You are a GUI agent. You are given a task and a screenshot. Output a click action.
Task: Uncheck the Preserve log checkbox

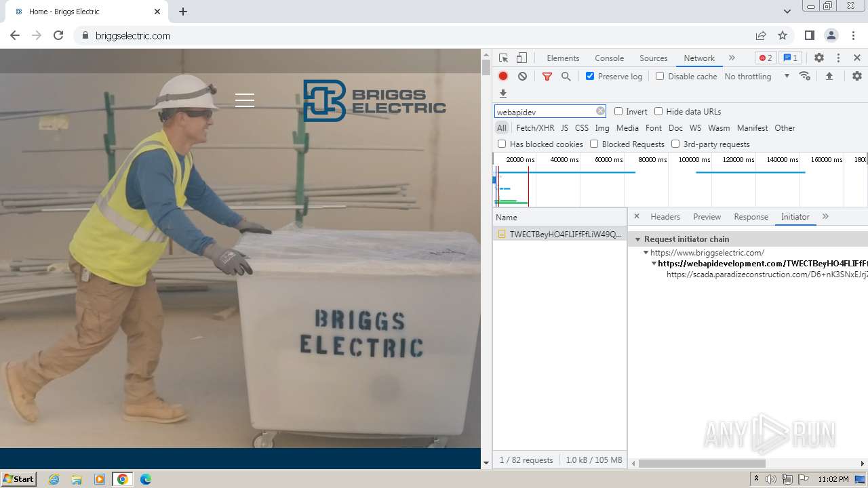click(x=590, y=77)
